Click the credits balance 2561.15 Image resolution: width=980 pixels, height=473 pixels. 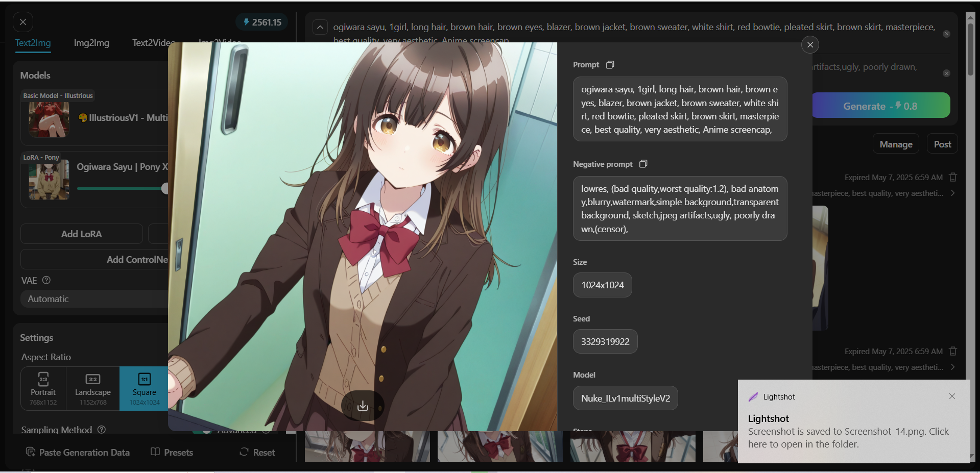click(262, 22)
